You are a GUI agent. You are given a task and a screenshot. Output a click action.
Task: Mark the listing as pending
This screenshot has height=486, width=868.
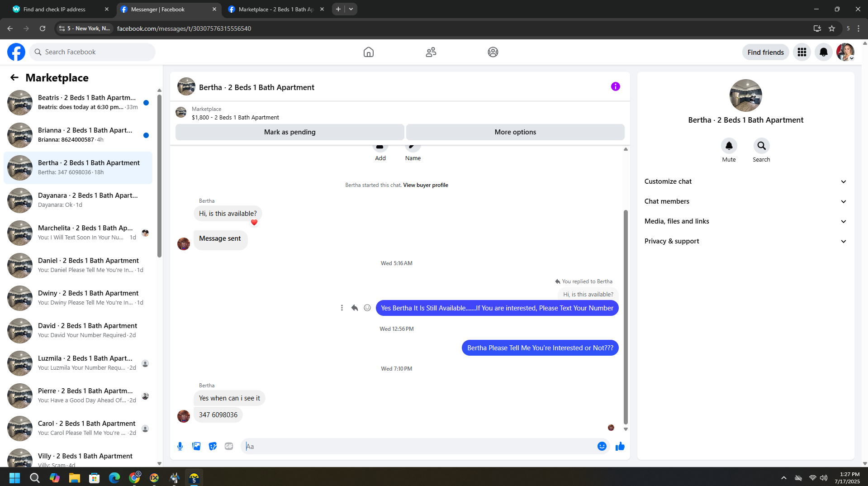tap(290, 132)
